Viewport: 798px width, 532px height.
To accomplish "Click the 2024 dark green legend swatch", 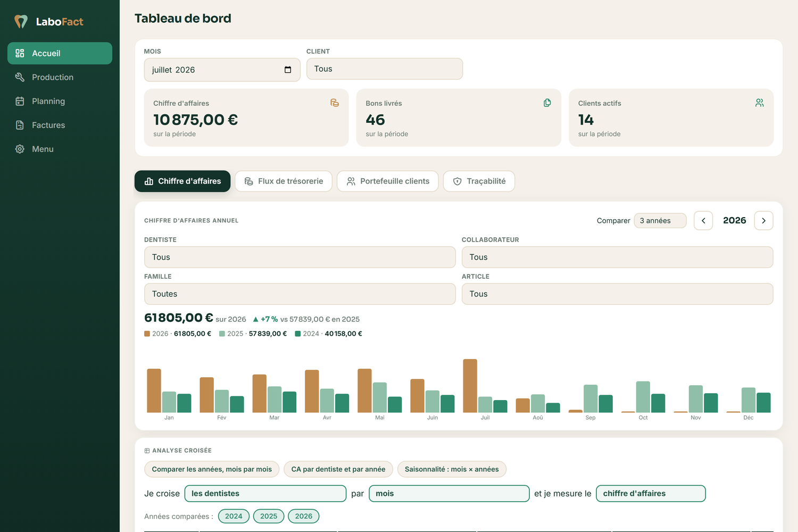I will (298, 334).
